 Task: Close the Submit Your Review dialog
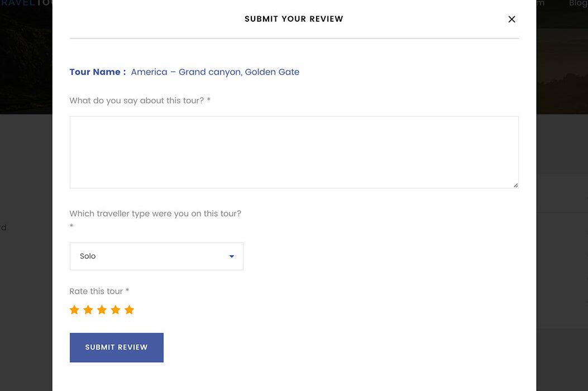pyautogui.click(x=511, y=19)
